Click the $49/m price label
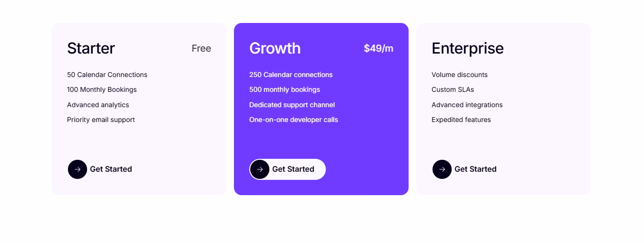The image size is (644, 243). pyautogui.click(x=378, y=48)
